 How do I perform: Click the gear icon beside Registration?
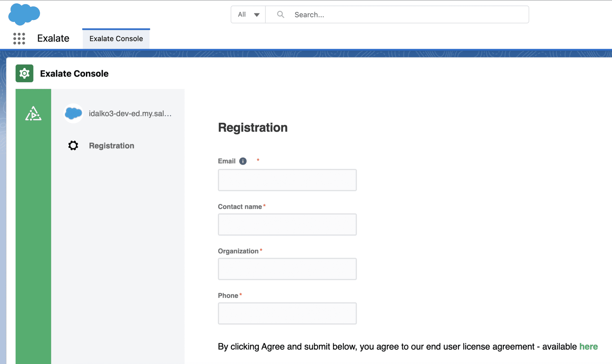(x=73, y=146)
